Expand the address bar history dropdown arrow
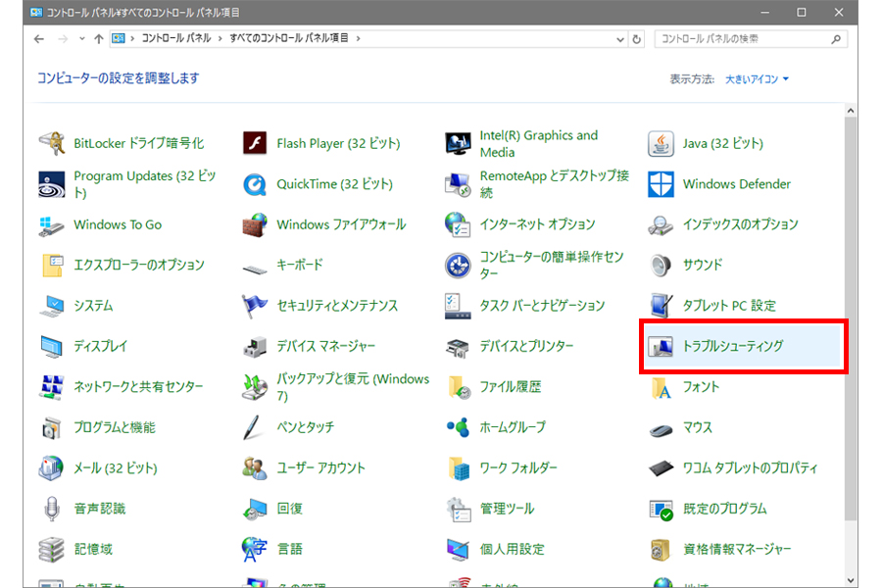 point(620,39)
